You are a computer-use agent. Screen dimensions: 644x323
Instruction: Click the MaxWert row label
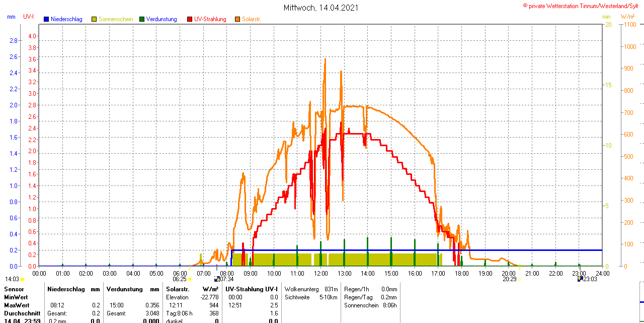click(x=17, y=305)
